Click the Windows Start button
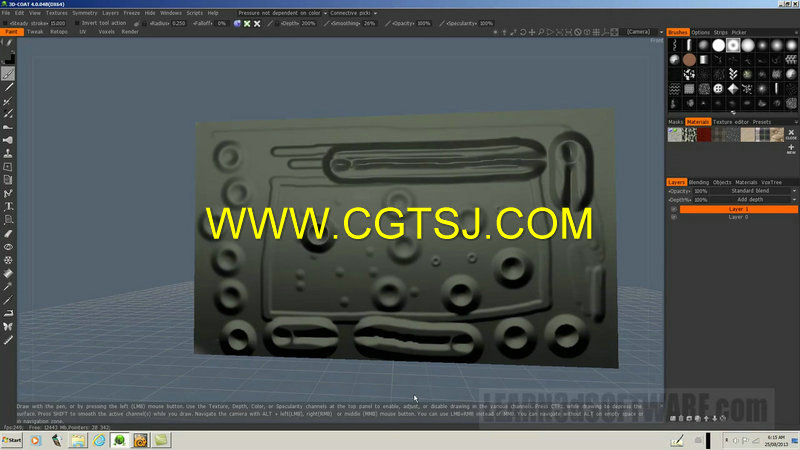 point(12,440)
